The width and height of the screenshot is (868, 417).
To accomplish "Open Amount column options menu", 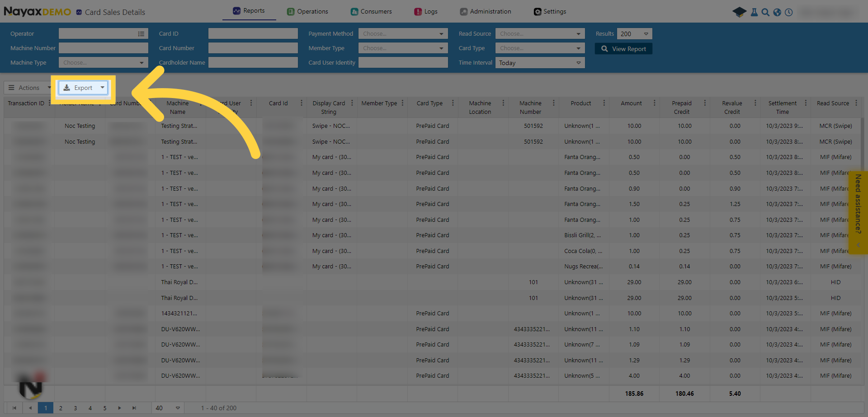I will 654,103.
